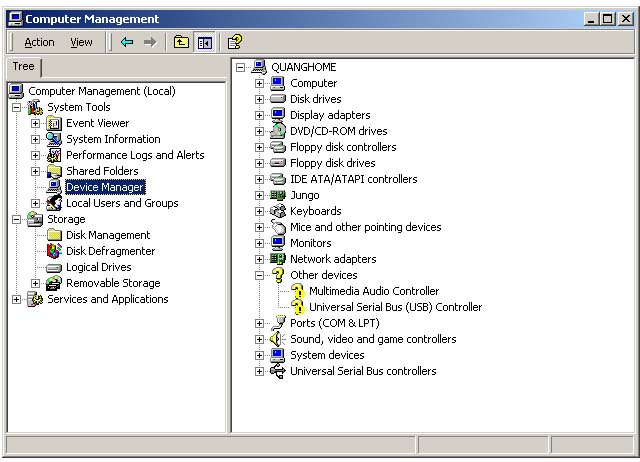Click the Up one level folder icon
This screenshot has width=640, height=462.
181,42
